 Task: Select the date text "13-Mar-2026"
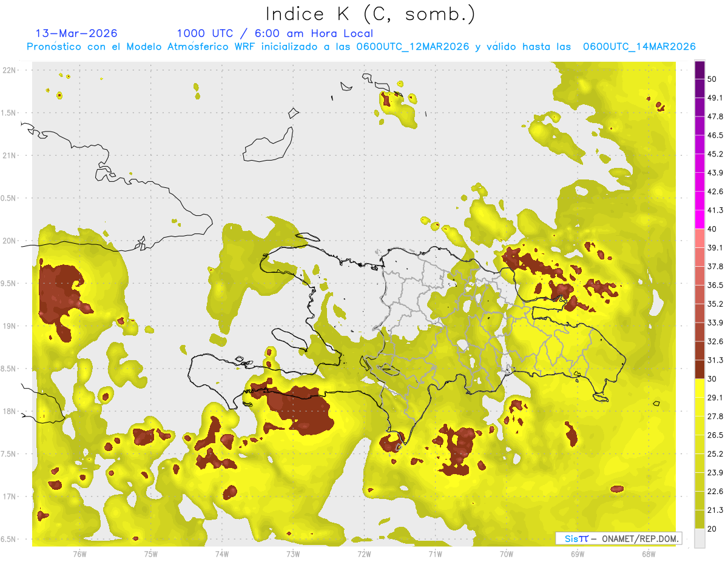76,33
